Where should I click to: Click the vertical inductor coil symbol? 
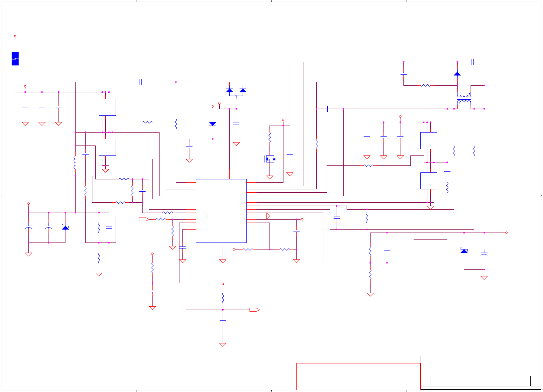75,162
